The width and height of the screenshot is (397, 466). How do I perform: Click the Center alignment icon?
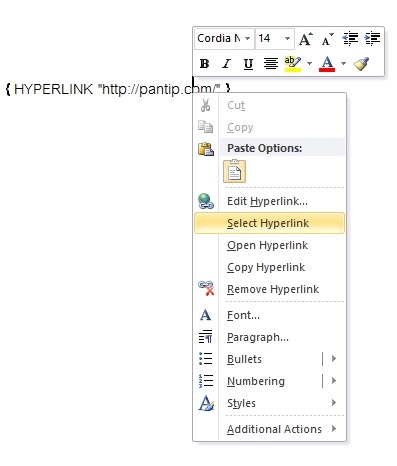pyautogui.click(x=271, y=63)
